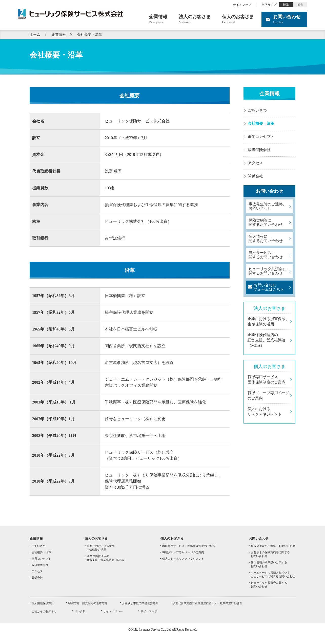325x644 pixels.
Task: Open サイトマップ in footer bottom row
Action: (x=149, y=612)
